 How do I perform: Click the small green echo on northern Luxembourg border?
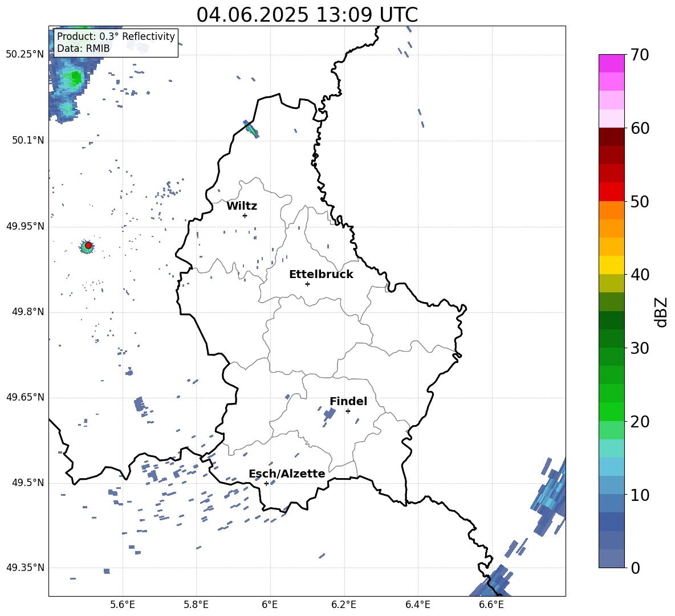tap(252, 129)
